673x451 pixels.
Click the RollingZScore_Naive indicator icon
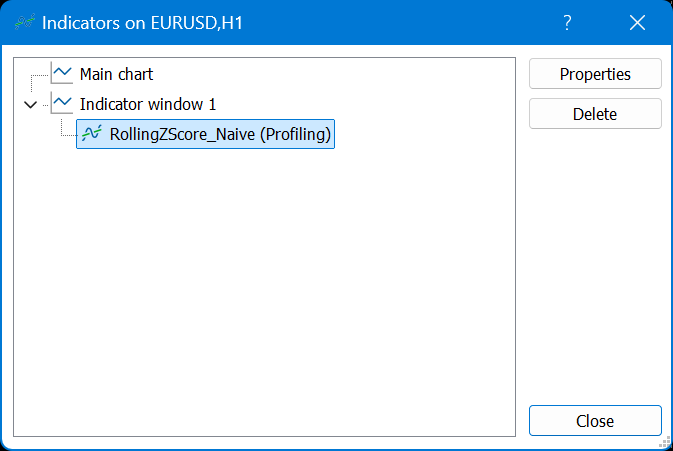[x=91, y=133]
